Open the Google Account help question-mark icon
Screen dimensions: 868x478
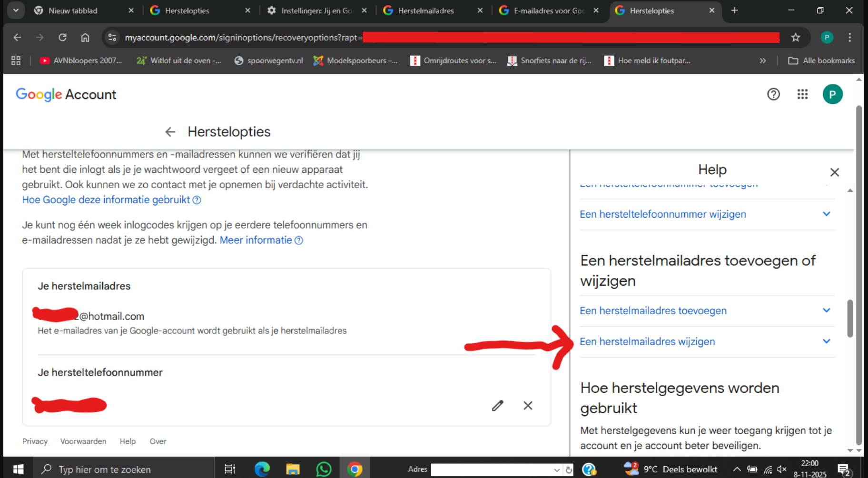(774, 94)
